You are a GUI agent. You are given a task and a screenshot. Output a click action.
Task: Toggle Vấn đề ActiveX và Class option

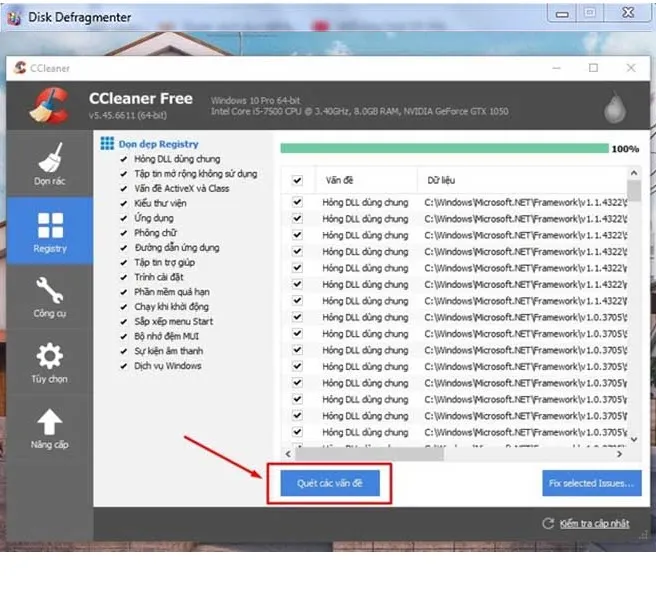123,189
